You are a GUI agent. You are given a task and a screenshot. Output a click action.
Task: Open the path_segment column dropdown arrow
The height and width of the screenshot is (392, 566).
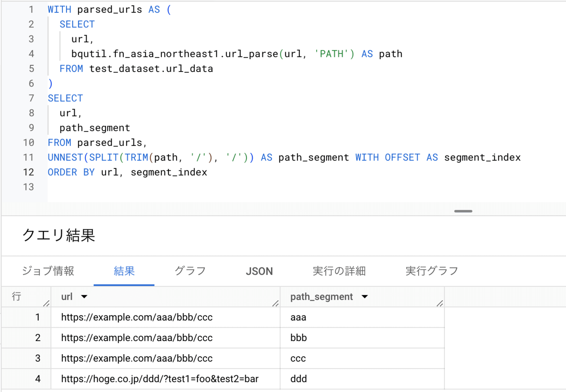pyautogui.click(x=365, y=297)
